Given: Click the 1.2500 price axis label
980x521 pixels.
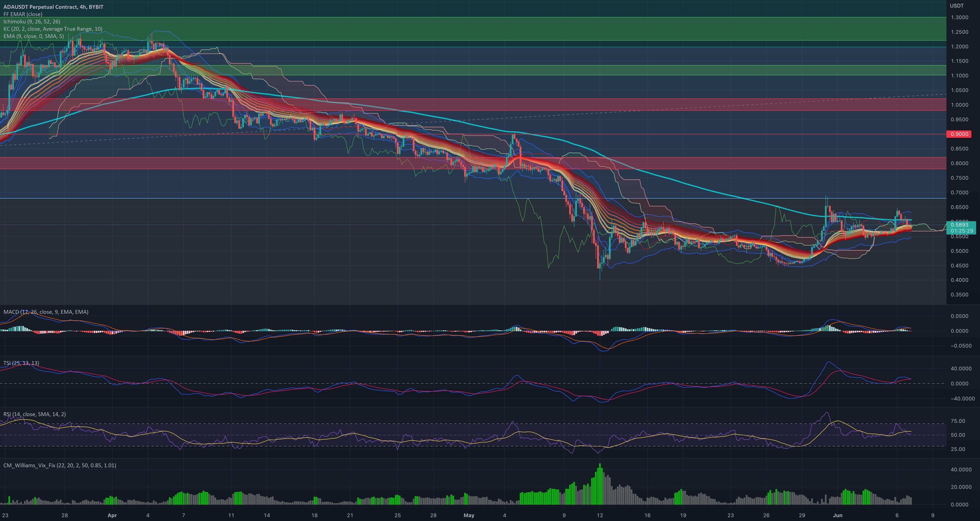Looking at the screenshot, I should point(959,32).
